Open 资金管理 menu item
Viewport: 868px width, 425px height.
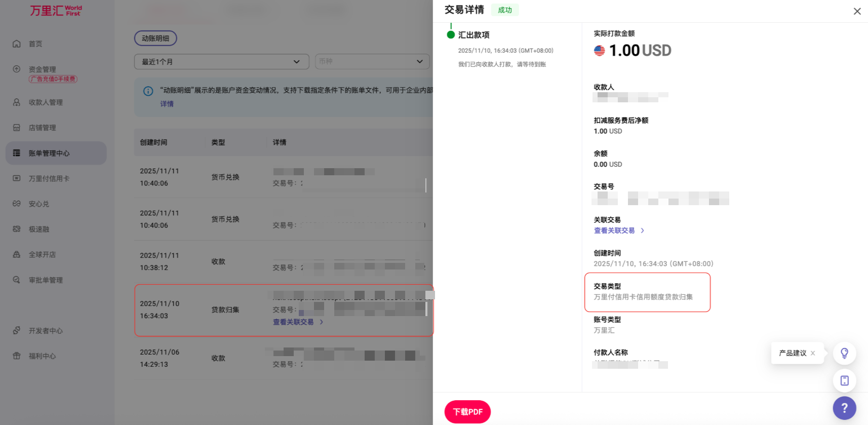(x=43, y=69)
